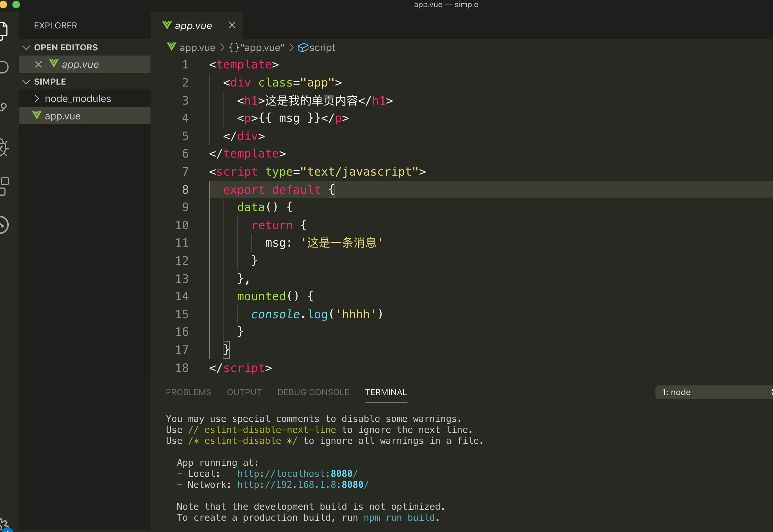Click Vue icon next to app.vue in Open Editors
This screenshot has width=773, height=532.
pos(54,64)
